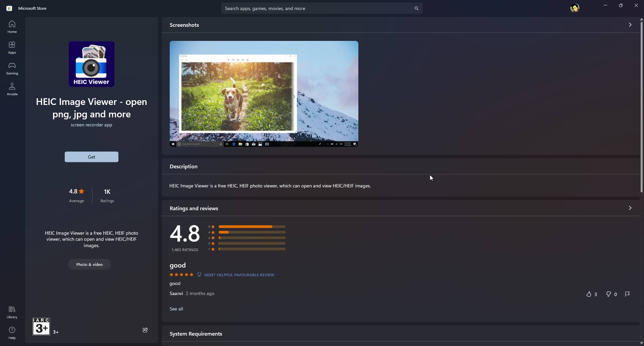Open the dog photo screenshot thumbnail
The image size is (644, 346).
tap(264, 94)
